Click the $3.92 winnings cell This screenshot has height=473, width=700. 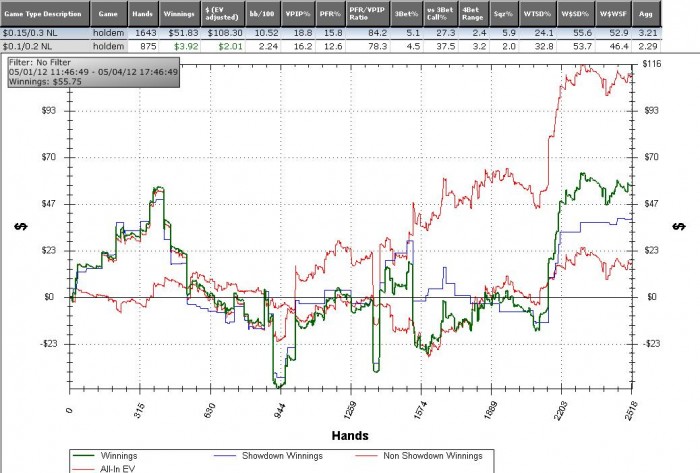[x=186, y=46]
